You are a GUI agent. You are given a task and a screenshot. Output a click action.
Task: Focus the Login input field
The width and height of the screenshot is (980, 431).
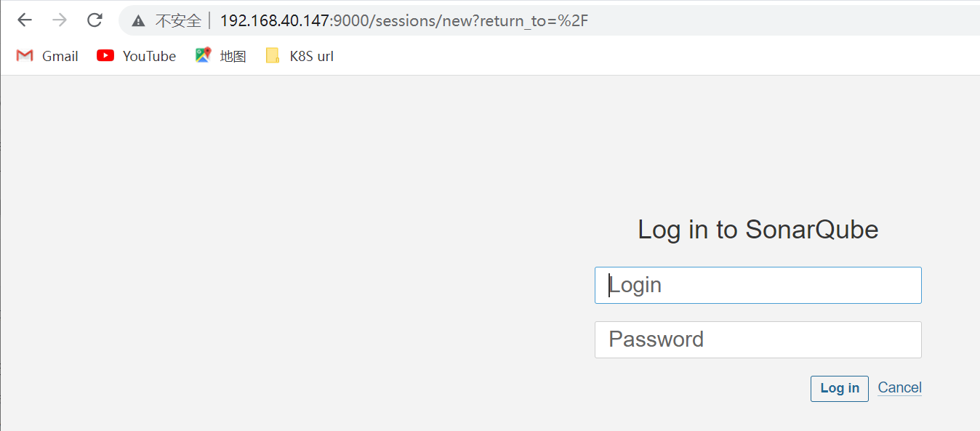(758, 285)
